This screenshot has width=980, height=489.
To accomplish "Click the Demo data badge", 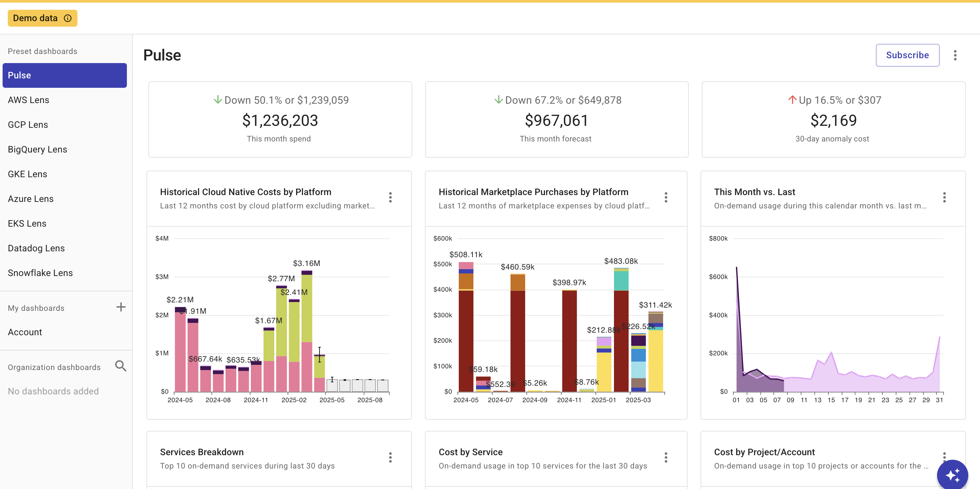I will point(35,18).
